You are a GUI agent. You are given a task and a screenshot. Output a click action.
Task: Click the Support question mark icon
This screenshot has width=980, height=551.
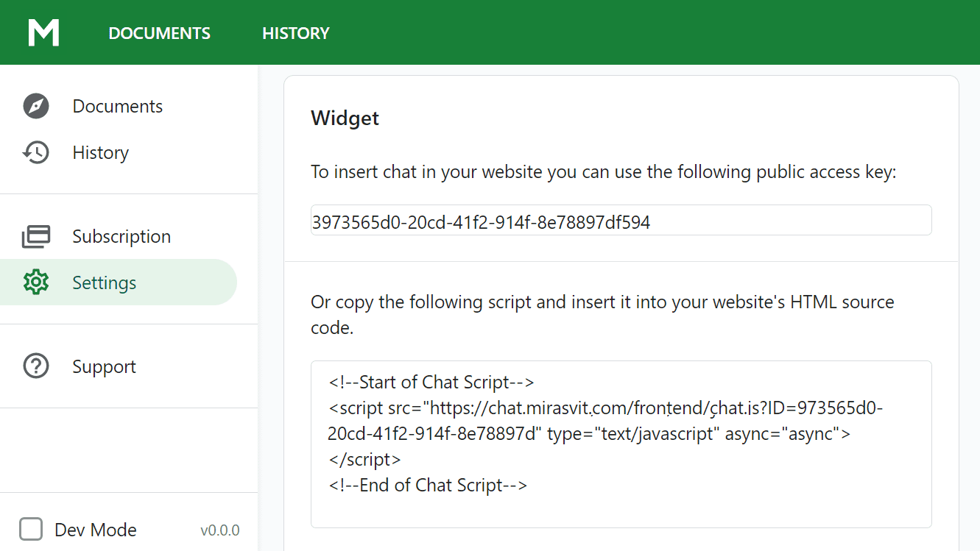[36, 366]
